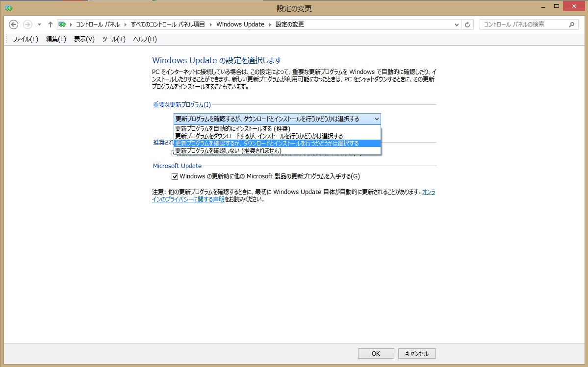Select highlighted check-but-choose-download option

(x=277, y=144)
